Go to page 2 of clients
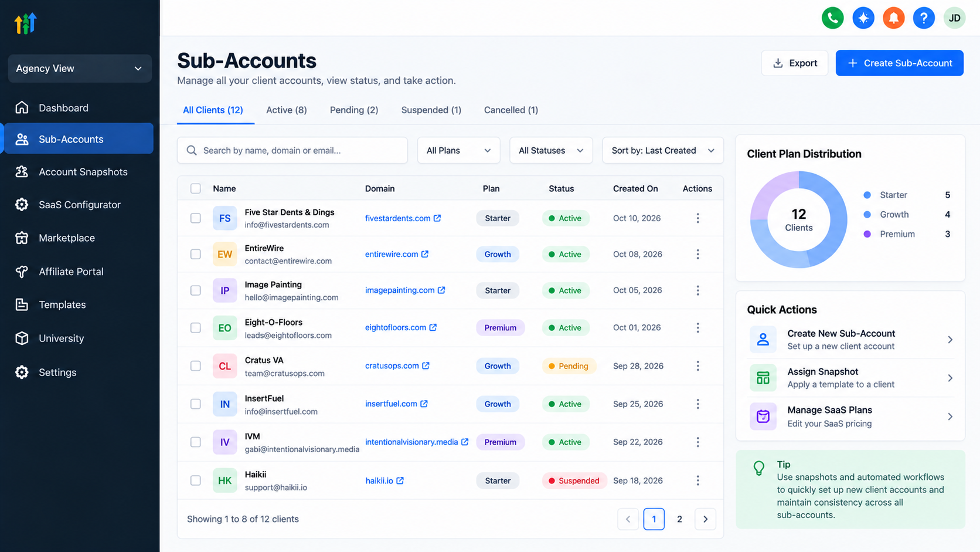980x552 pixels. click(679, 519)
